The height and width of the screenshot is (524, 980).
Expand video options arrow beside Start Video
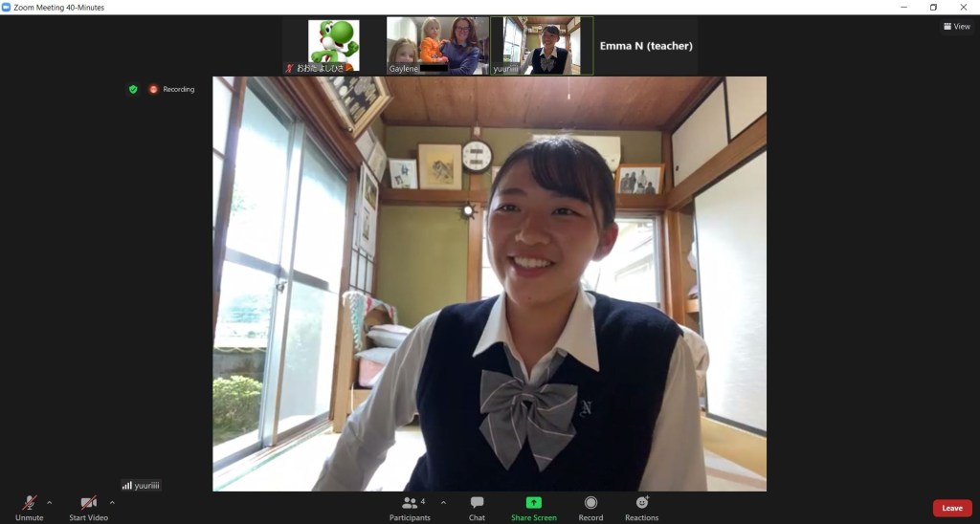[x=112, y=502]
